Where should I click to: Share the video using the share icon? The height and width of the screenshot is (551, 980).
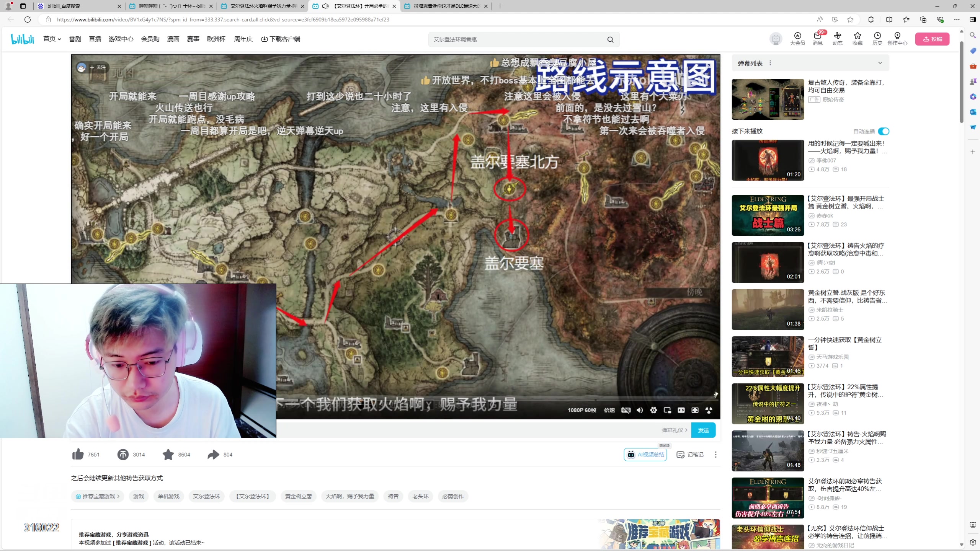tap(213, 455)
